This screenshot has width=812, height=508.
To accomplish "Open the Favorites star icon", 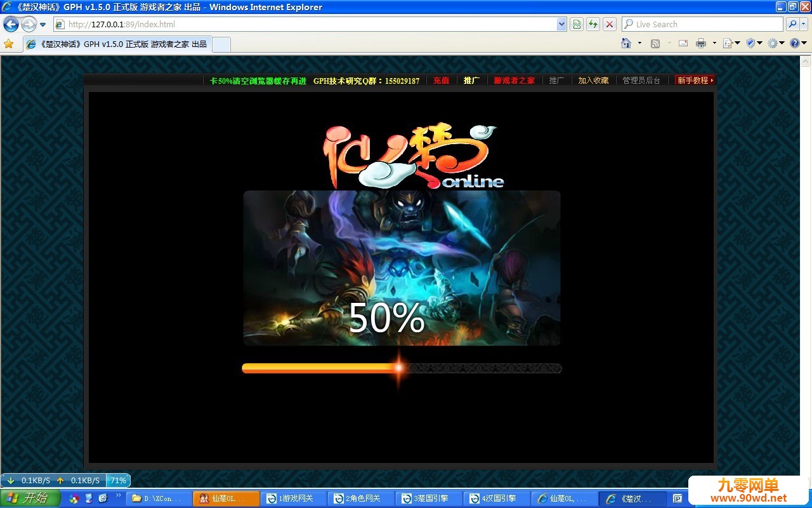I will tap(9, 44).
